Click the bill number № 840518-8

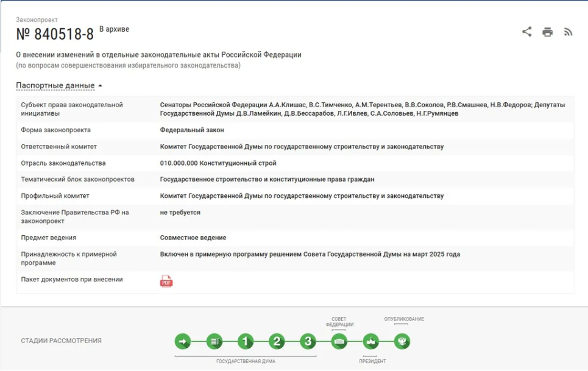[55, 34]
